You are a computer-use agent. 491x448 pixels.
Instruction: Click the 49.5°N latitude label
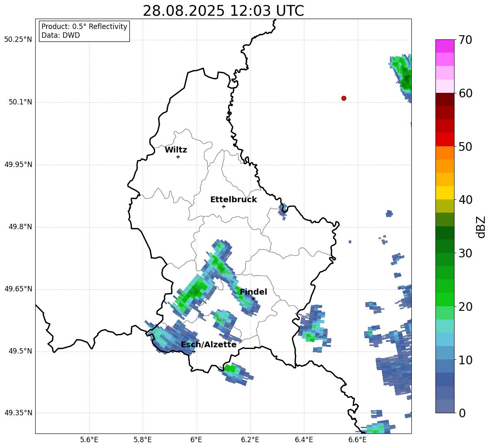[x=20, y=351]
